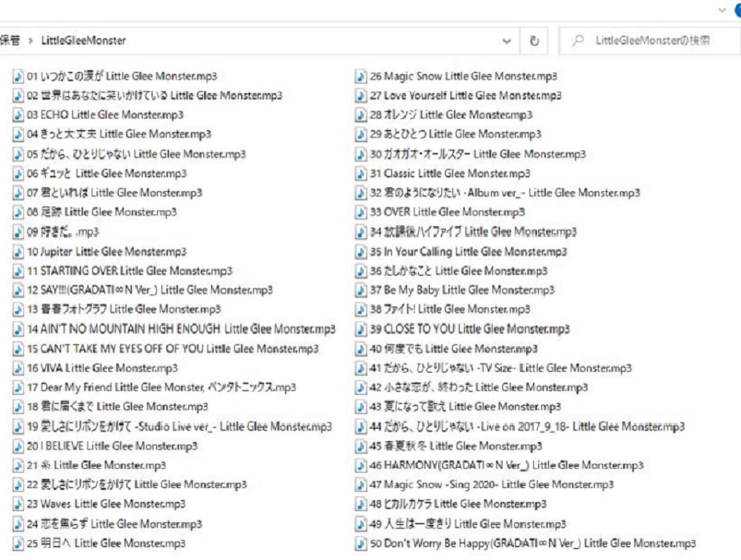Select file '38 ファイト! Little Glee Monster.mp3'
The image size is (741, 560).
[443, 310]
